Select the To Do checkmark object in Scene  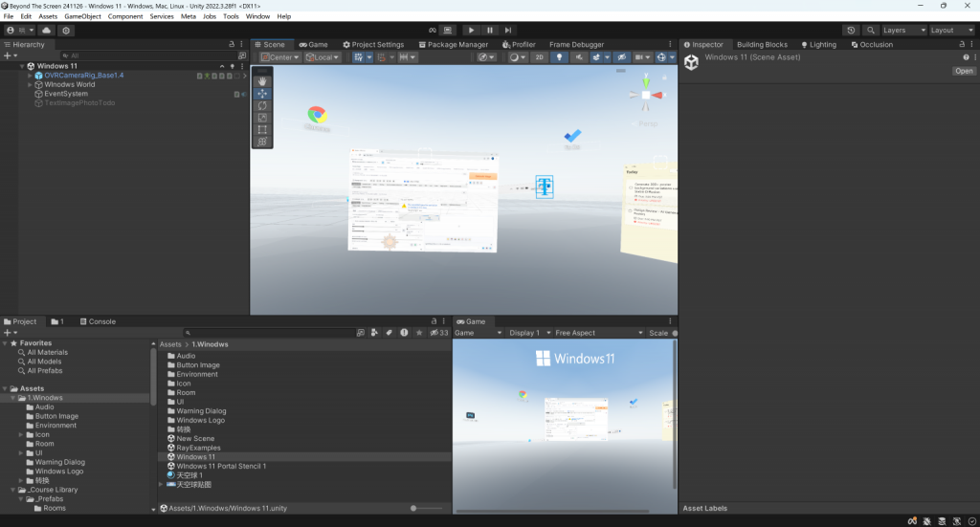click(x=572, y=136)
